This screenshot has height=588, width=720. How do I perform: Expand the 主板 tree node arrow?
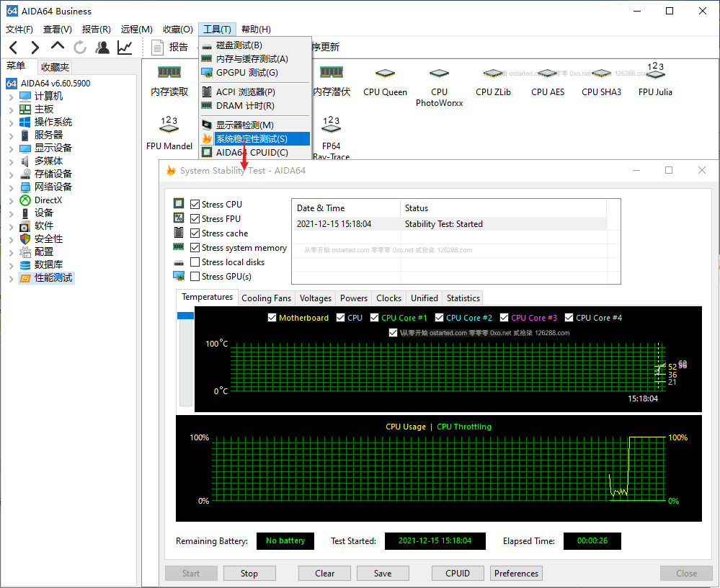[11, 110]
